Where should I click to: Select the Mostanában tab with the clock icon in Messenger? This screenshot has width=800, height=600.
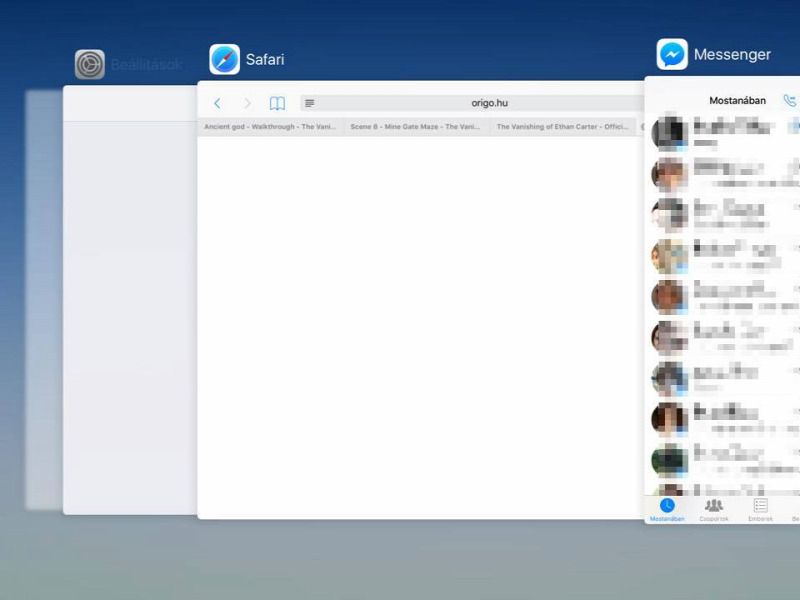click(667, 510)
